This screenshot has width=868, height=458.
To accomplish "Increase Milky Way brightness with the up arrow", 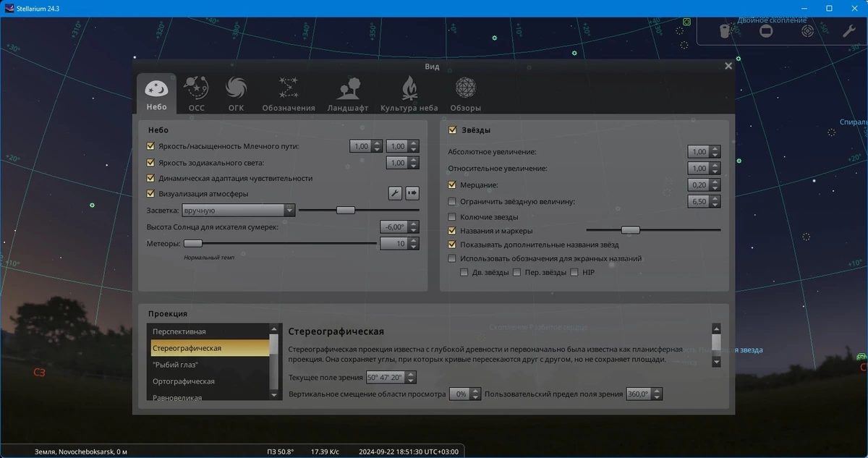I will click(x=377, y=143).
